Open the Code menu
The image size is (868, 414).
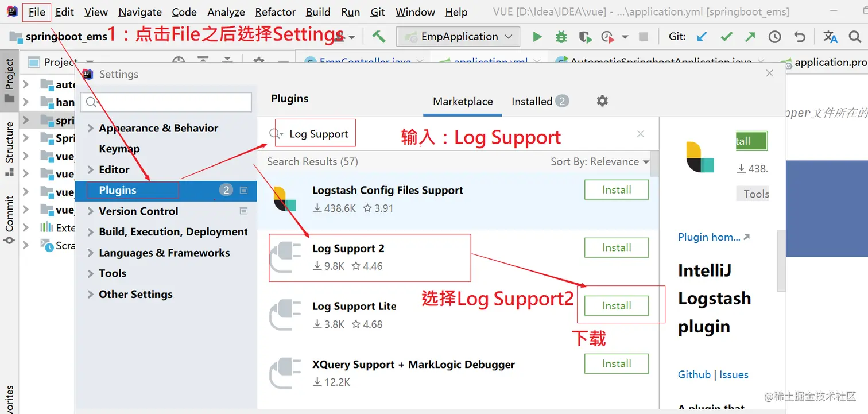point(184,12)
